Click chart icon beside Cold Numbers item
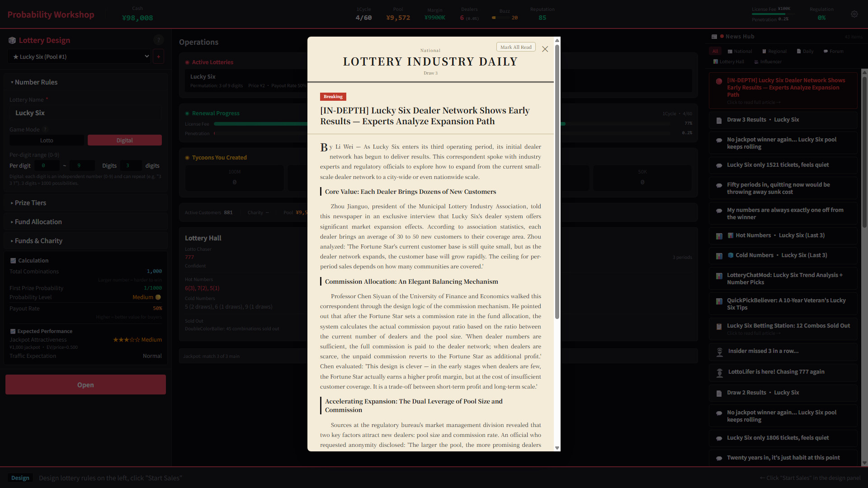868x488 pixels. click(719, 256)
